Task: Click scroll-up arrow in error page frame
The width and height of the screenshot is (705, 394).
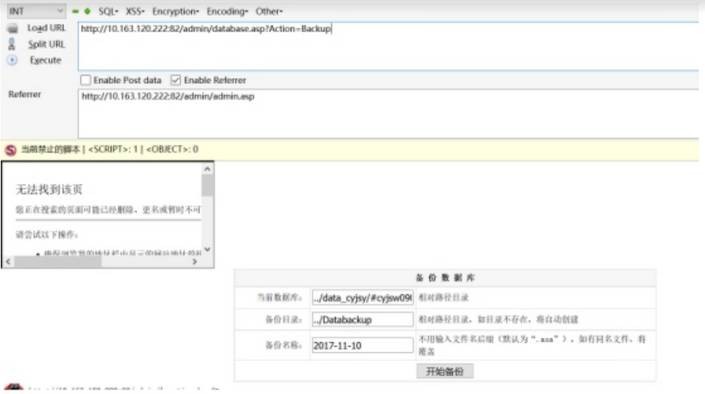Action: (x=207, y=169)
